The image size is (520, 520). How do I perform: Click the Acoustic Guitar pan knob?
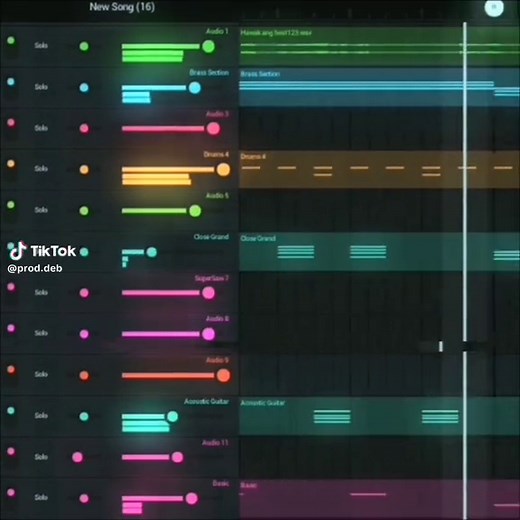pyautogui.click(x=84, y=416)
